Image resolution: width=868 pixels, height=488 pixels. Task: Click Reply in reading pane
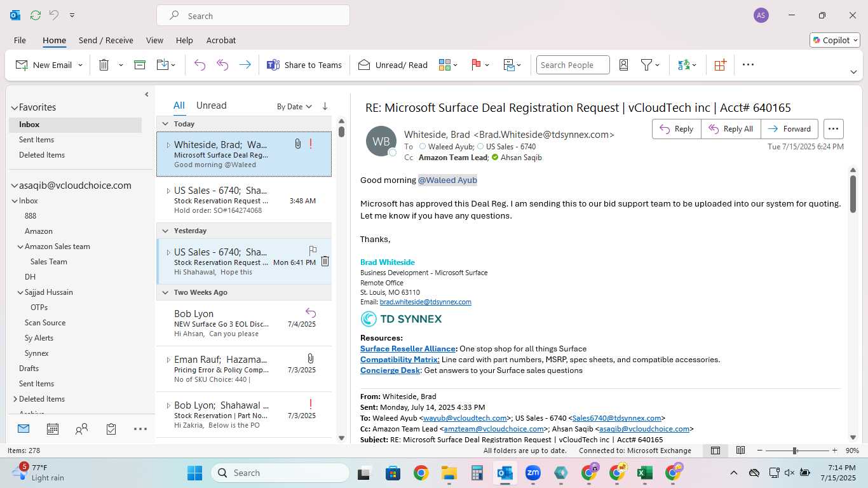(x=677, y=129)
